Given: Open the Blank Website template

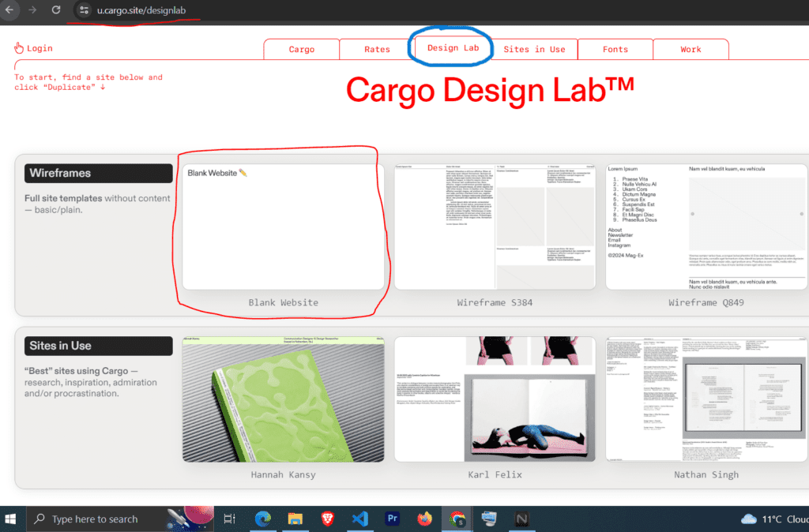Looking at the screenshot, I should [x=283, y=225].
